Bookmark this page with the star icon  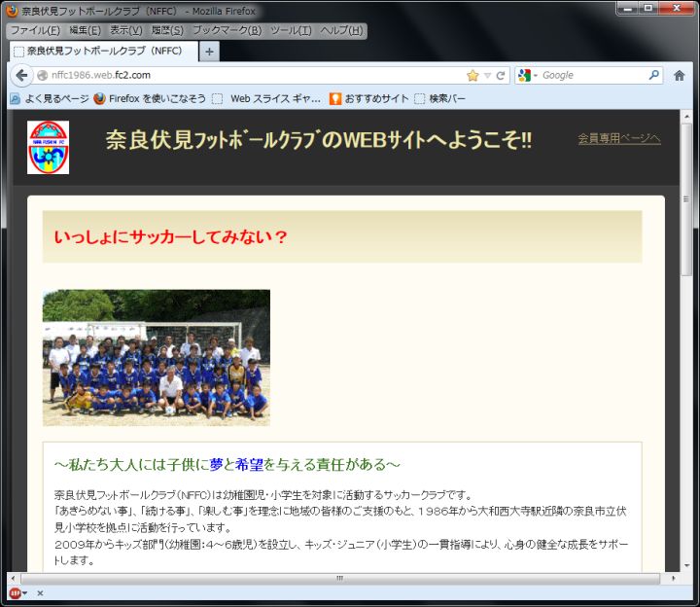(x=472, y=75)
